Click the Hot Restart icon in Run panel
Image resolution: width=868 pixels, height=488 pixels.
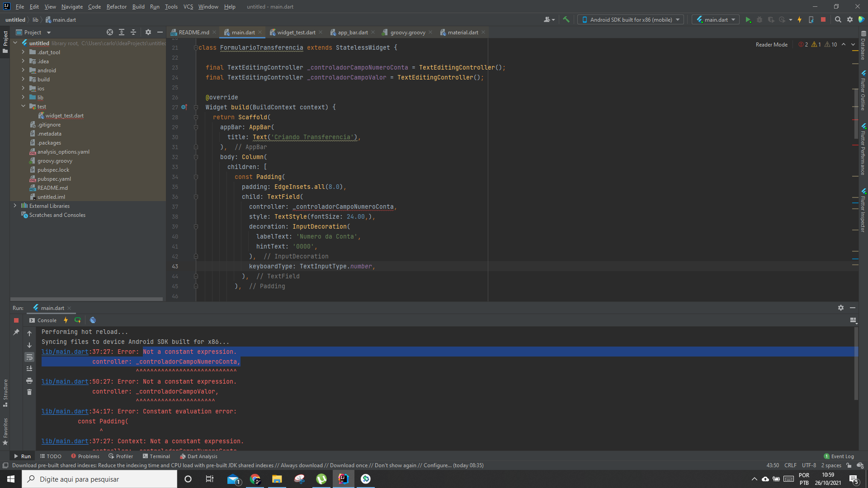click(x=78, y=320)
